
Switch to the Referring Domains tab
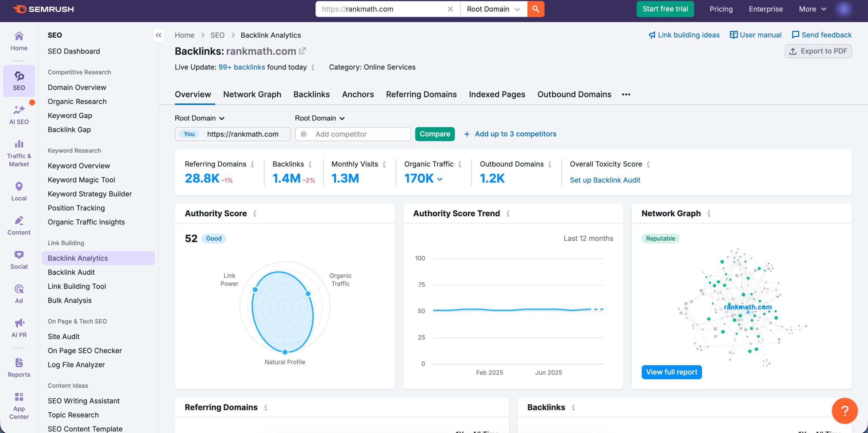tap(421, 94)
